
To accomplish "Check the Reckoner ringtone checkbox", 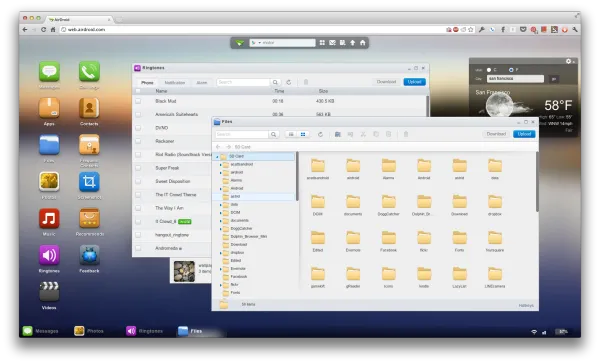I will tap(138, 141).
